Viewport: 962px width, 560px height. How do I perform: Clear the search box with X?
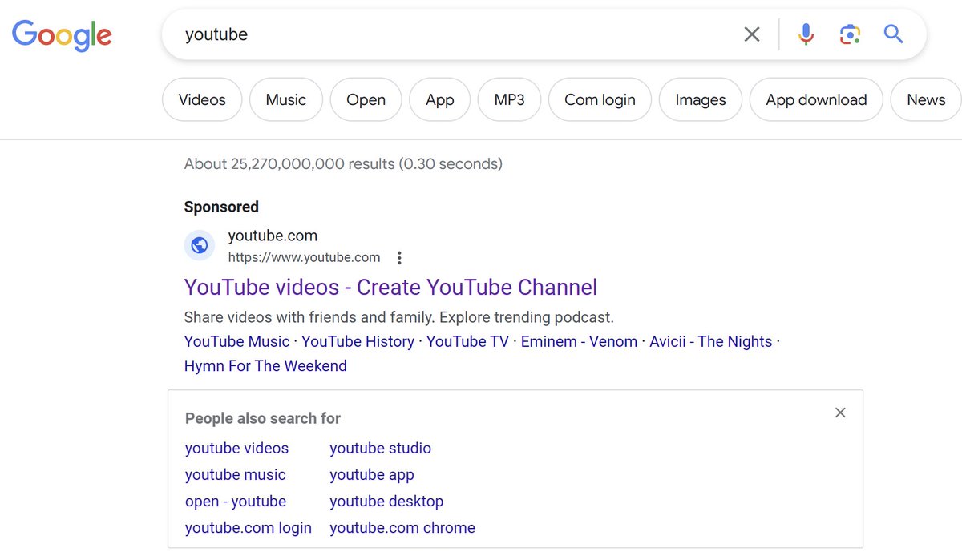pyautogui.click(x=752, y=34)
